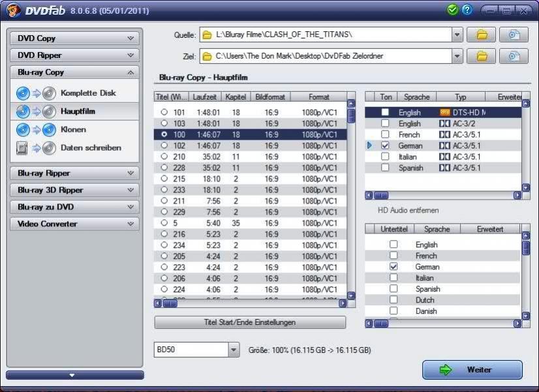
Task: Click the subtitle list vertical scrollbar thumb
Action: pyautogui.click(x=525, y=248)
